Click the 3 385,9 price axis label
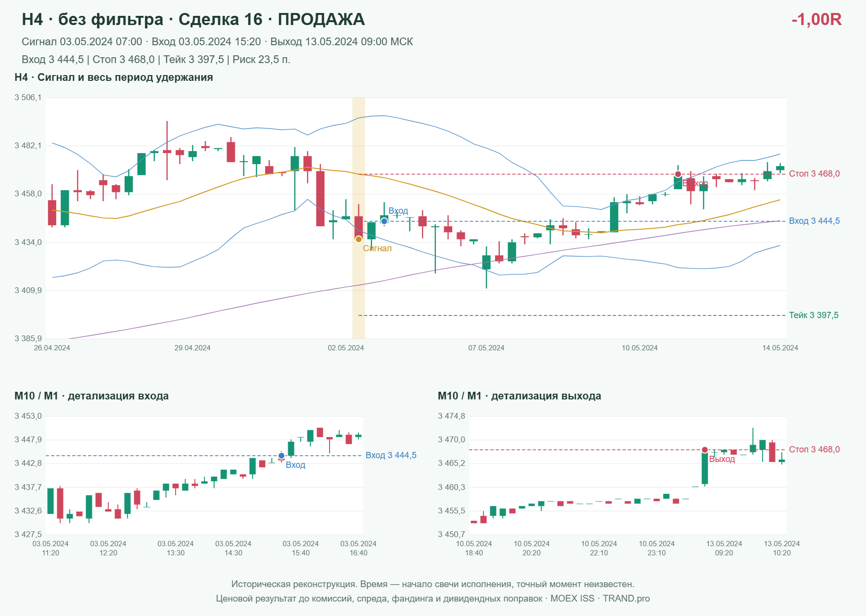 (x=28, y=338)
